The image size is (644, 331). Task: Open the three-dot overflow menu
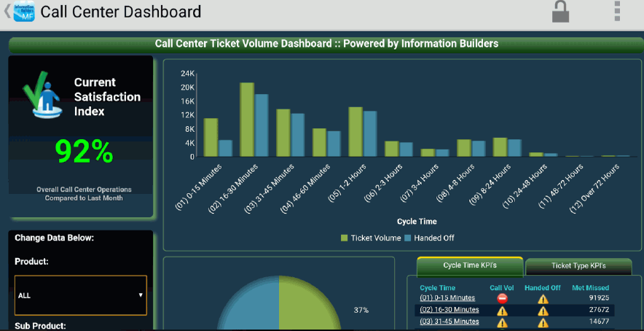(x=617, y=11)
